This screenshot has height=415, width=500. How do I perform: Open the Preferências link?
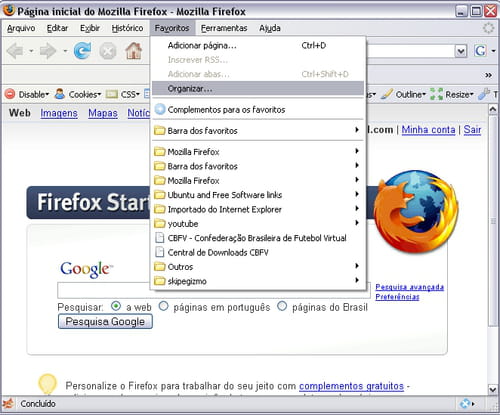(397, 297)
